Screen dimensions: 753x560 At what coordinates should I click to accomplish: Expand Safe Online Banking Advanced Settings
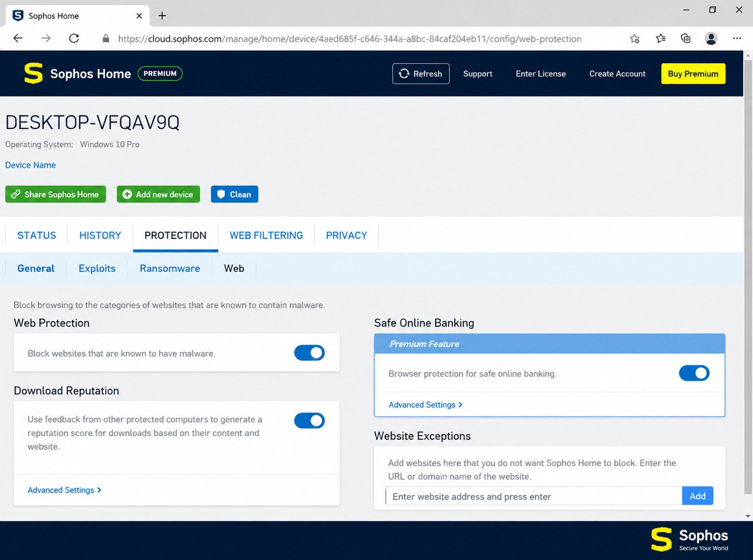click(x=426, y=405)
